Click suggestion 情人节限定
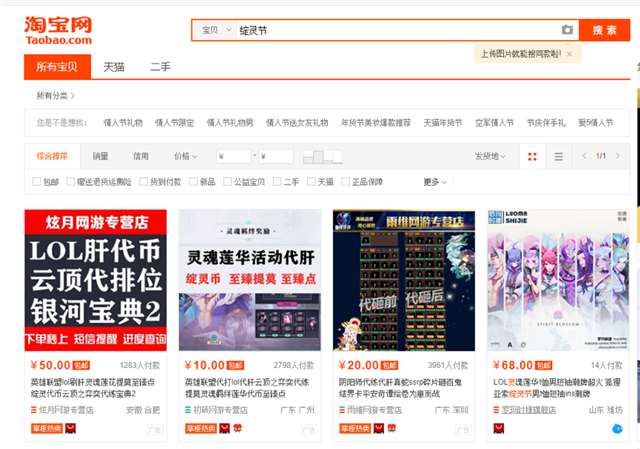Image resolution: width=640 pixels, height=449 pixels. [x=175, y=122]
